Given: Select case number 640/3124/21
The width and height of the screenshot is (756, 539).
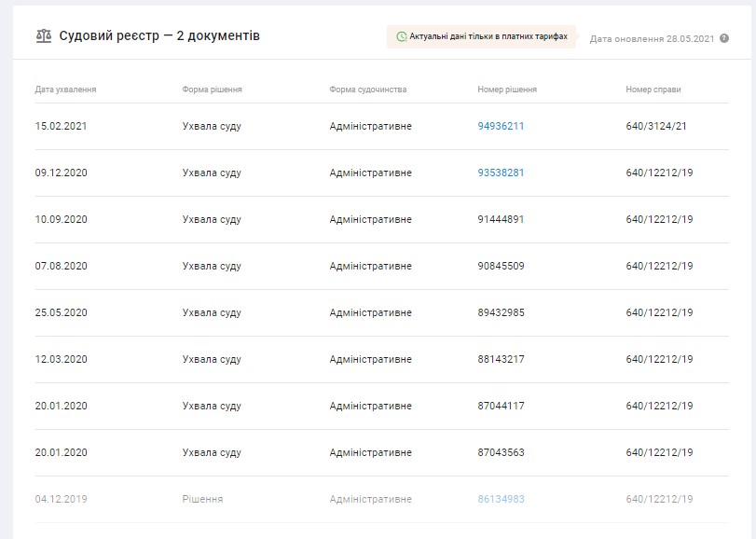Looking at the screenshot, I should [x=656, y=126].
